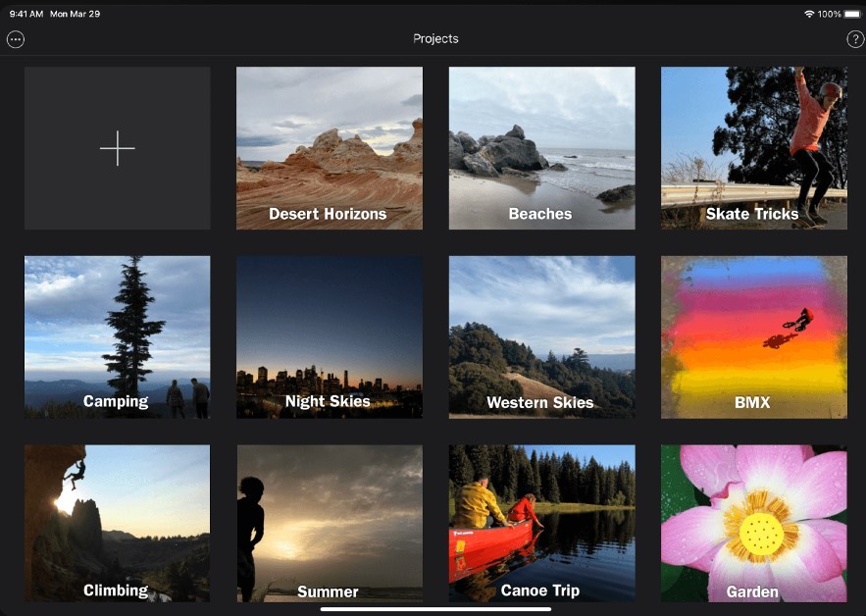Open the More options ellipsis button
This screenshot has width=866, height=616.
coord(16,39)
